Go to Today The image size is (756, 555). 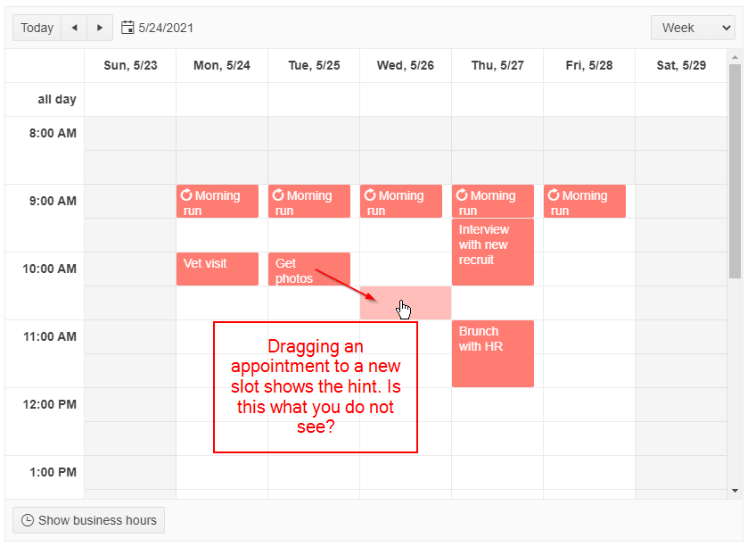37,28
